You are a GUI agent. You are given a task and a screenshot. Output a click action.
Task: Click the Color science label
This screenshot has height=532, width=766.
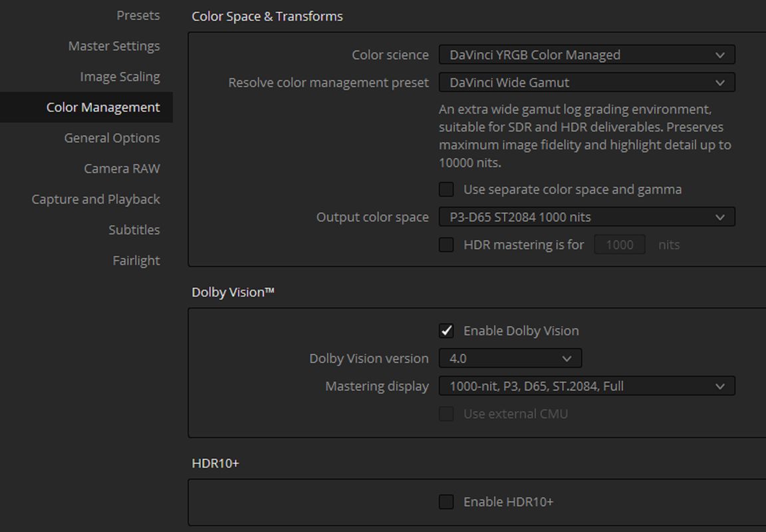[x=390, y=55]
